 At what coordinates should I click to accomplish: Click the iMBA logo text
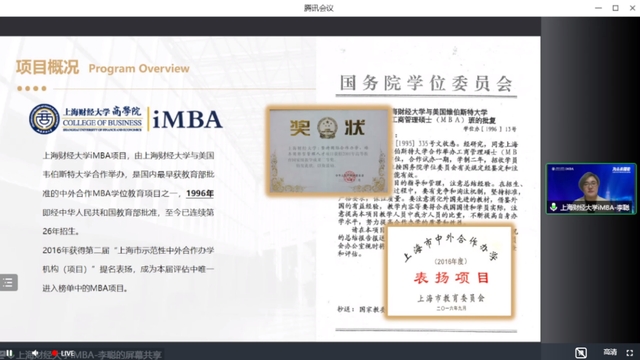click(x=187, y=120)
